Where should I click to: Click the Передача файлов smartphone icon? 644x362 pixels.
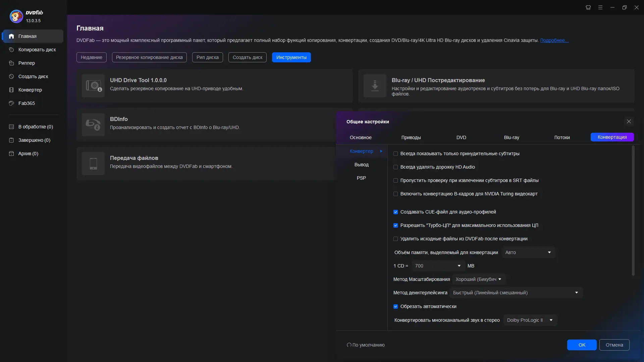coord(93,164)
